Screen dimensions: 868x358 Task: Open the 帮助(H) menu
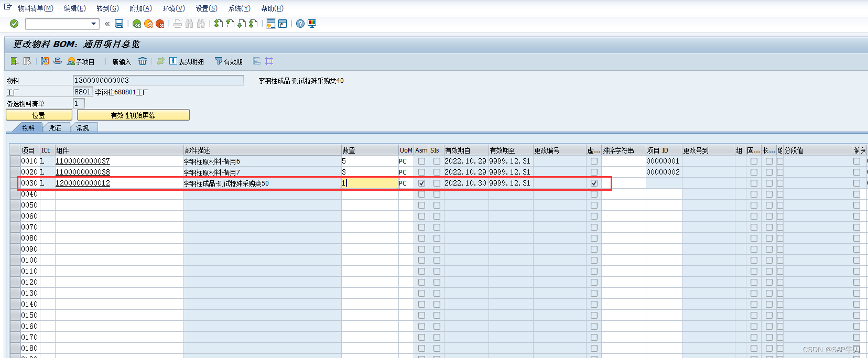pyautogui.click(x=273, y=8)
